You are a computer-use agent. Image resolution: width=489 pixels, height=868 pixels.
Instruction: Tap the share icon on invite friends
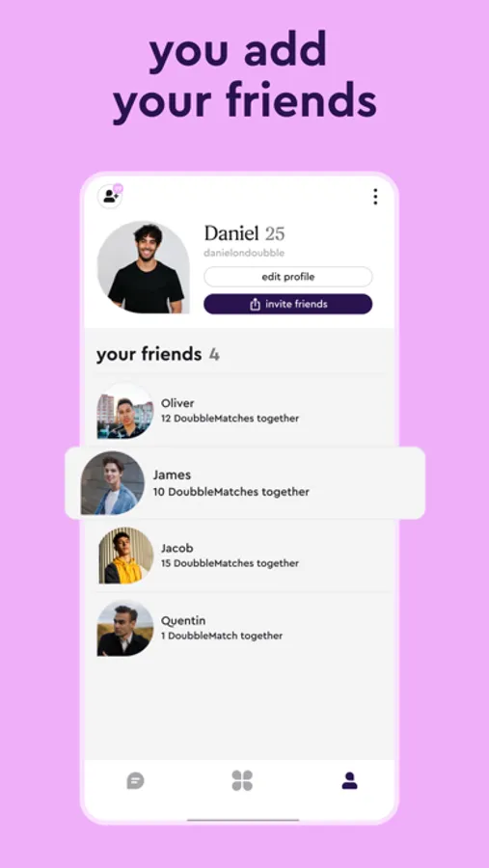255,304
